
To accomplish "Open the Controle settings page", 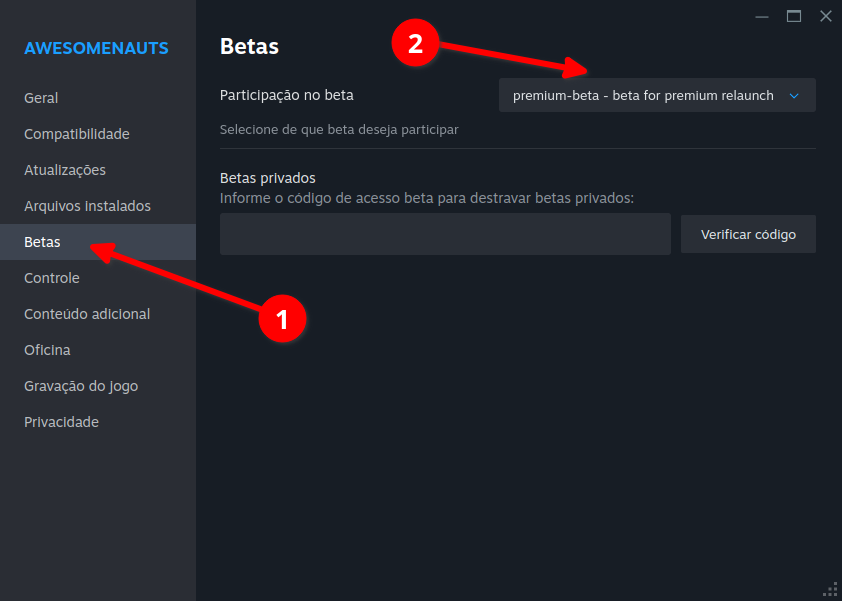I will tap(51, 278).
